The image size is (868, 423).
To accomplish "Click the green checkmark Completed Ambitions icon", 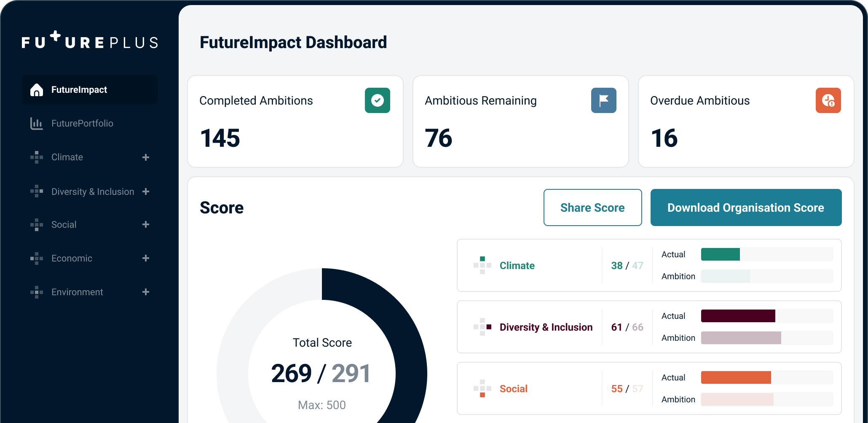I will [377, 100].
